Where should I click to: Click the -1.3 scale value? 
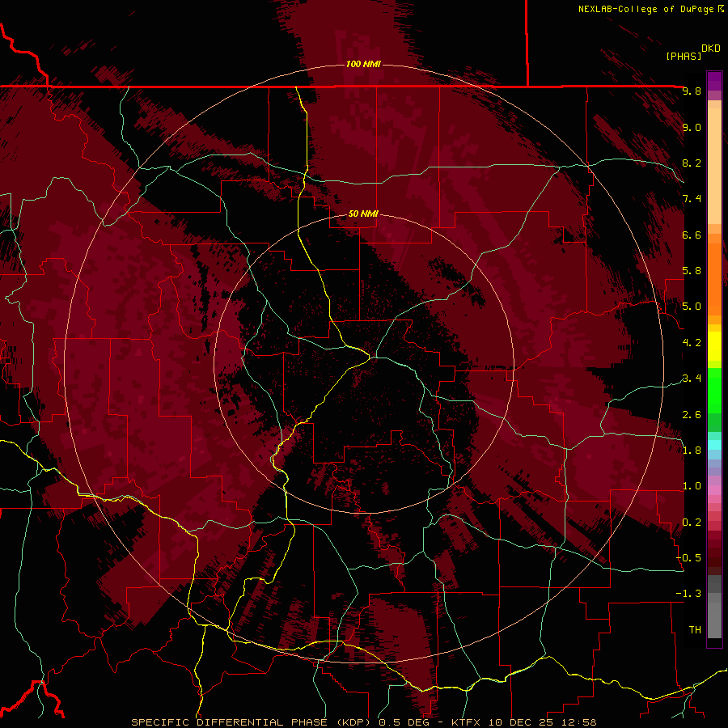[688, 595]
